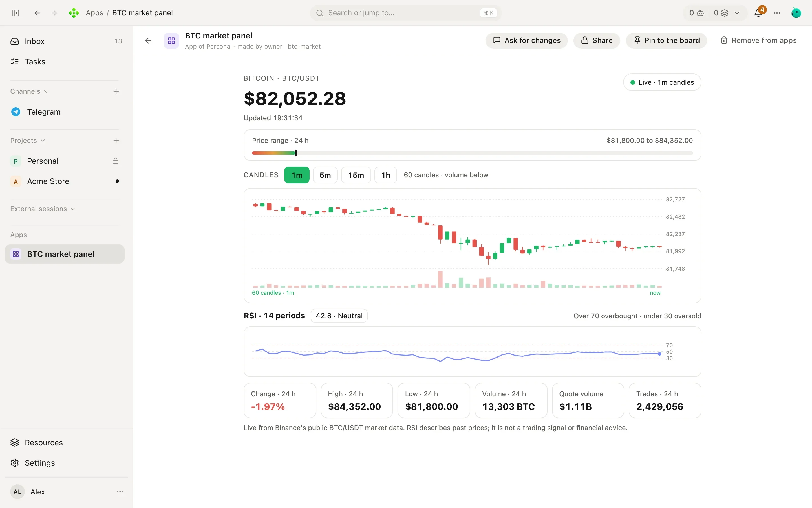Toggle the sidebar panel icon

16,13
